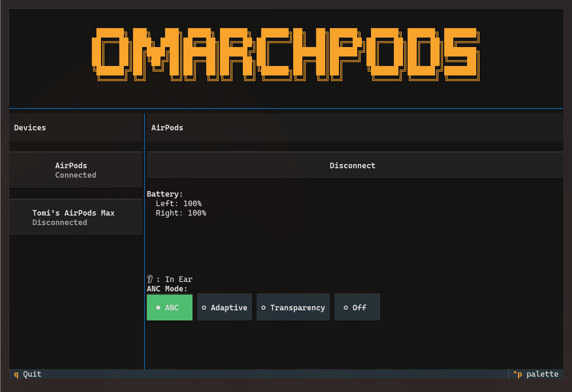The height and width of the screenshot is (392, 572).
Task: Switch ANC Mode to Adaptive
Action: coord(225,307)
